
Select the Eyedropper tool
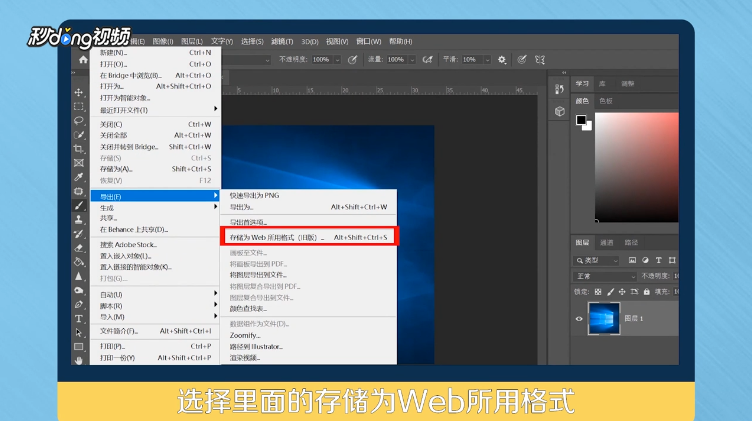coord(79,177)
